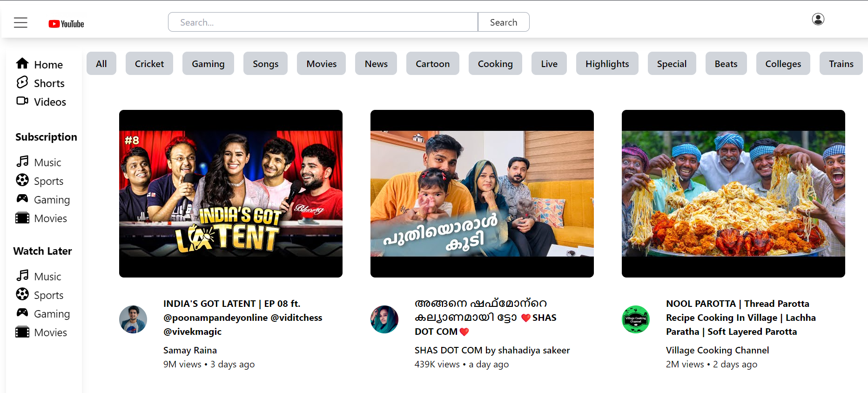Click Sports ball icon under Subscription
This screenshot has height=393, width=868.
coord(22,180)
